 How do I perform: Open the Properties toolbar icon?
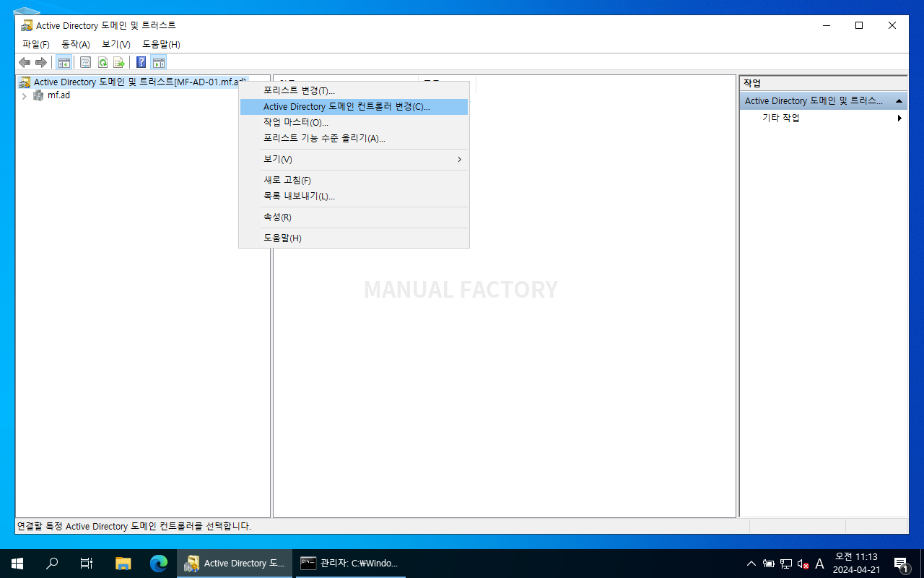point(85,62)
